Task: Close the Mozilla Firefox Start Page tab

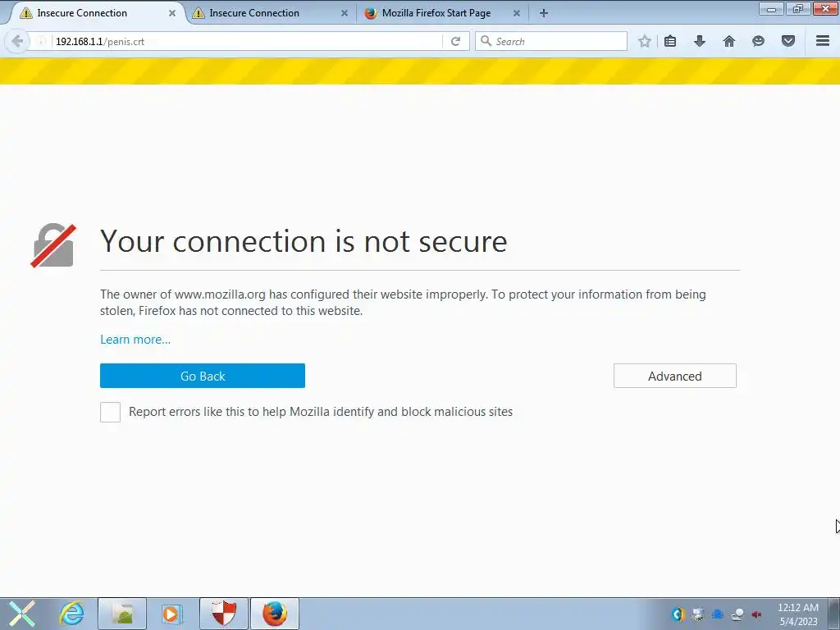Action: click(517, 13)
